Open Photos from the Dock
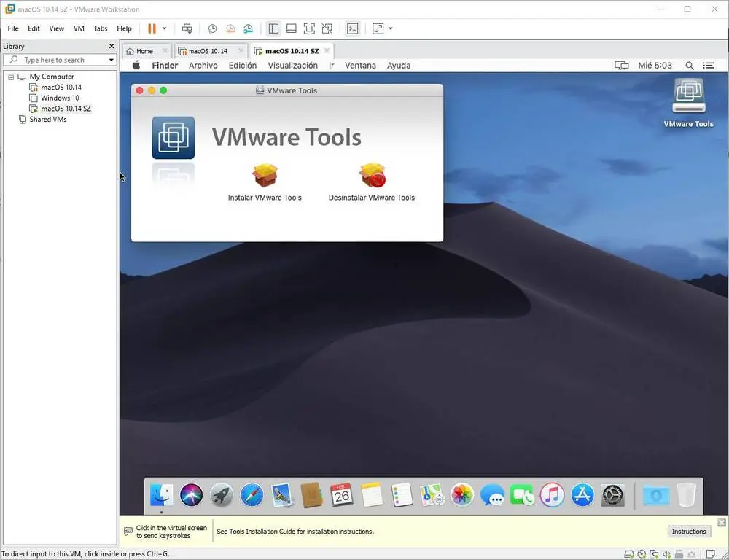 click(462, 494)
